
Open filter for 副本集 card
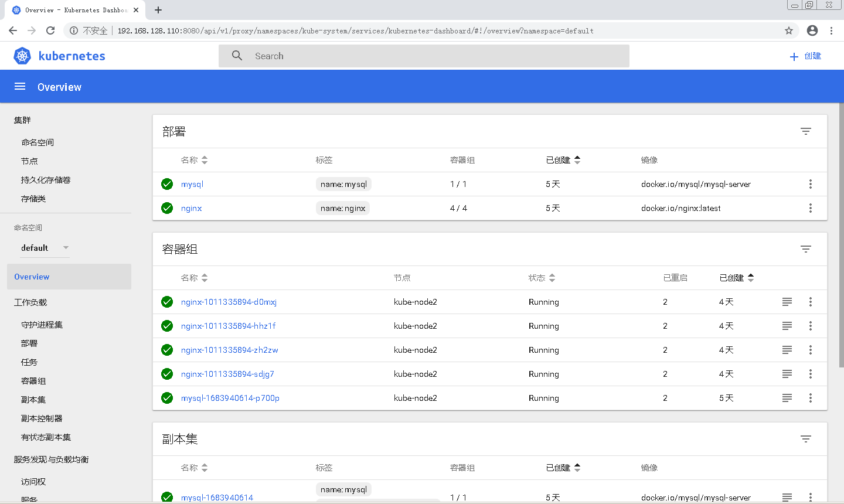(806, 439)
